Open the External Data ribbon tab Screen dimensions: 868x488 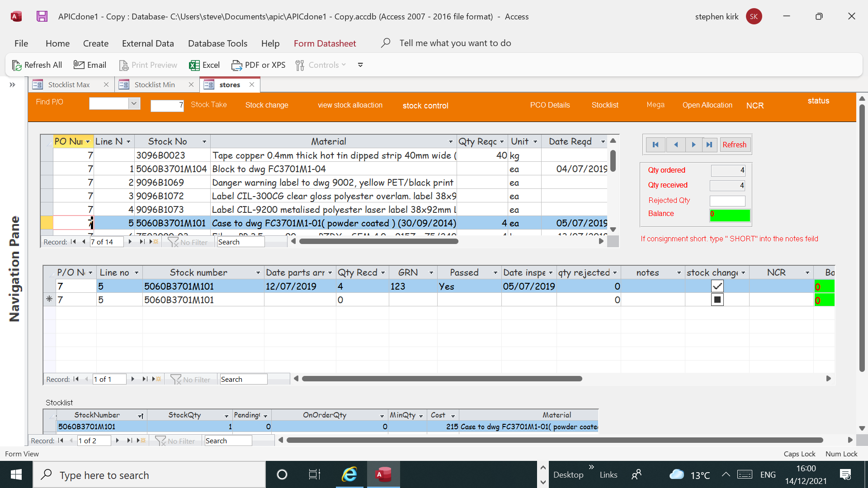(148, 43)
